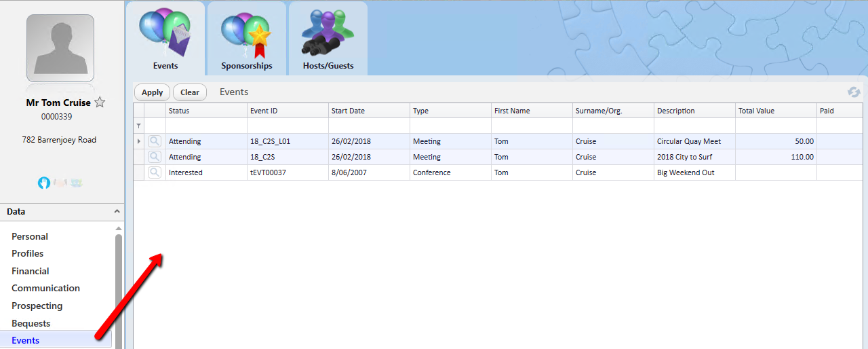Mark Tom Cruise as favorite star
Screen dimensions: 868x349
[100, 103]
